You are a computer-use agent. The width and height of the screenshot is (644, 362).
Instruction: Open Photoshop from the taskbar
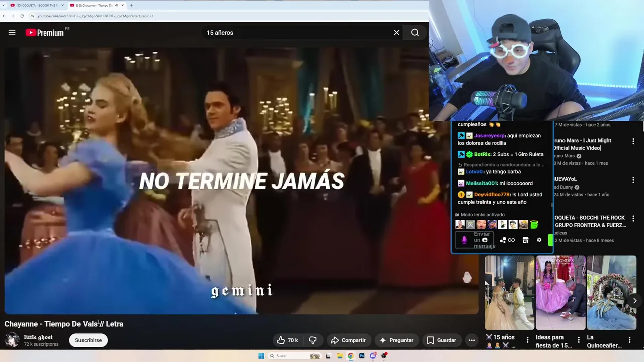[362, 356]
